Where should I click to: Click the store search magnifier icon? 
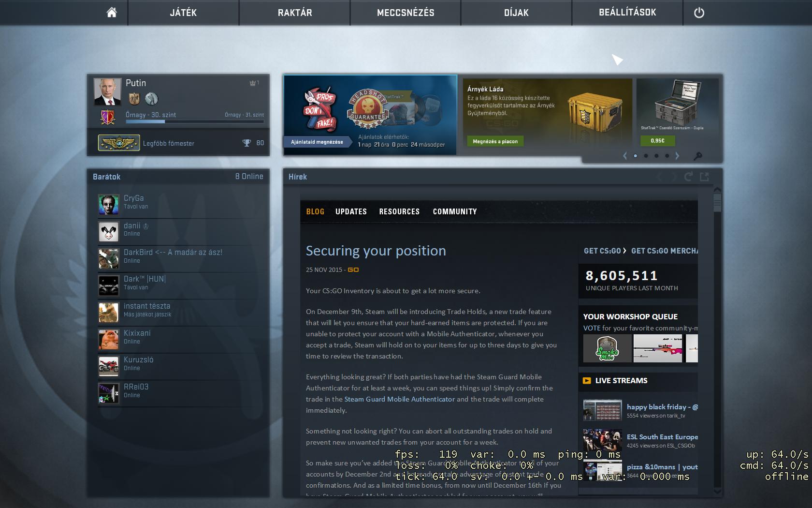pyautogui.click(x=697, y=156)
